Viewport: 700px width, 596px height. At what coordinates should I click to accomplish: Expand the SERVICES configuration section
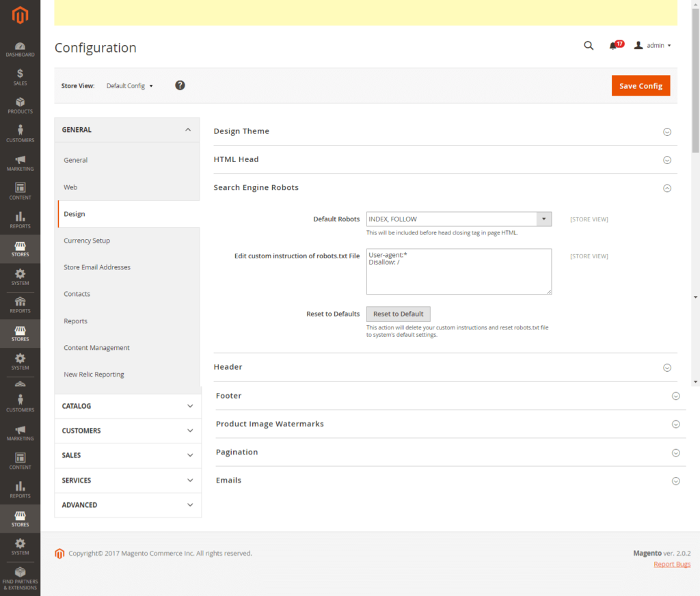tap(128, 480)
